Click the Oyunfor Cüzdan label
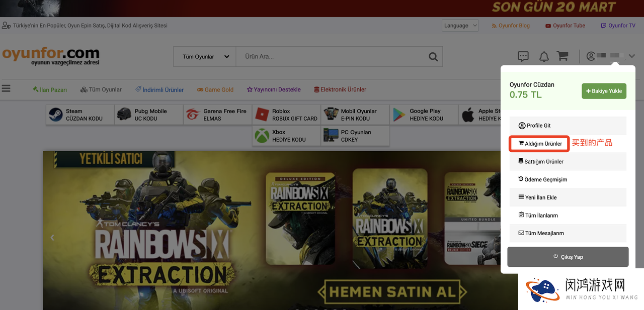The width and height of the screenshot is (644, 310). tap(532, 84)
